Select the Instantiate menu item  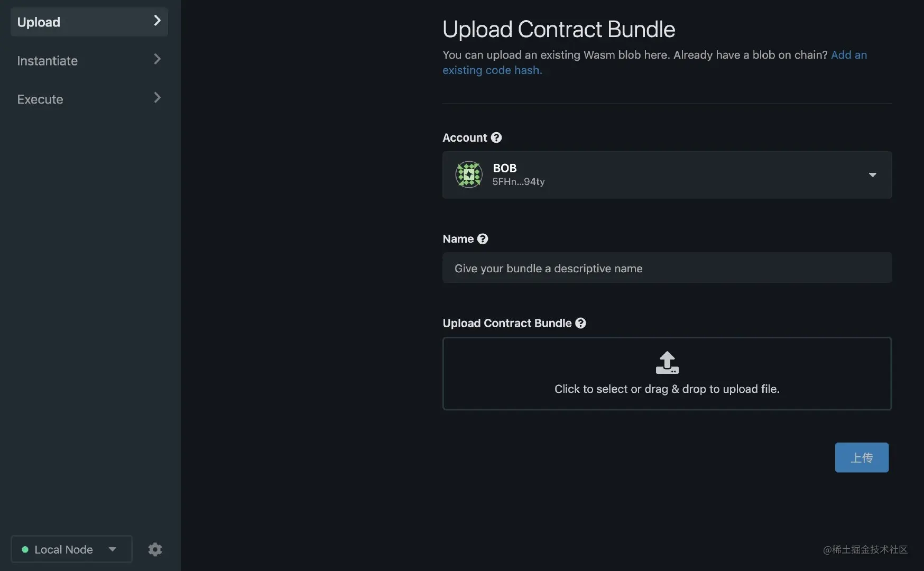[x=89, y=60]
